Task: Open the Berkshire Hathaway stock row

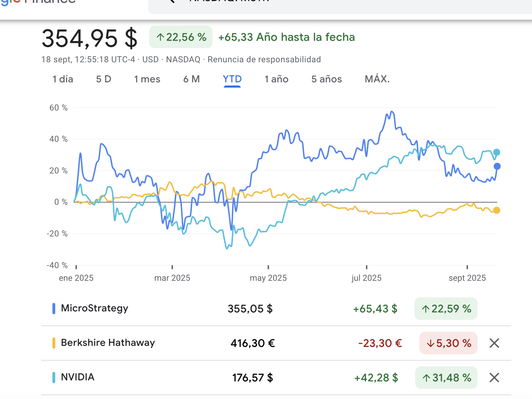Action: (x=108, y=343)
